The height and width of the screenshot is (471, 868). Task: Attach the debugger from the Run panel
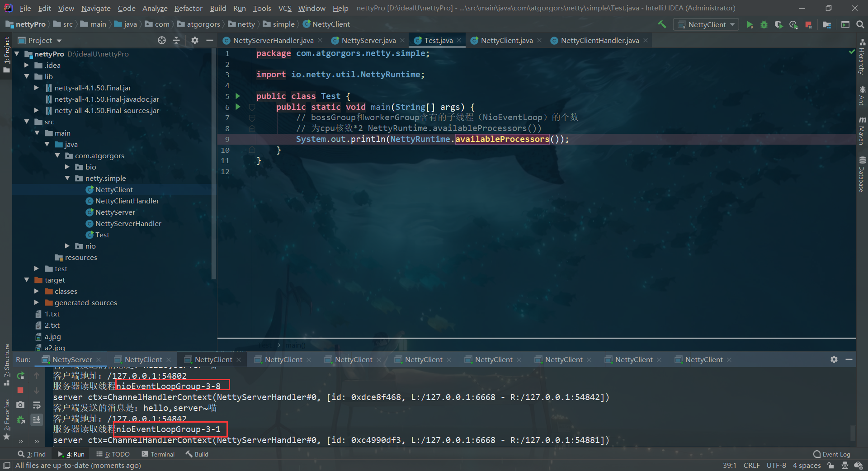point(20,419)
